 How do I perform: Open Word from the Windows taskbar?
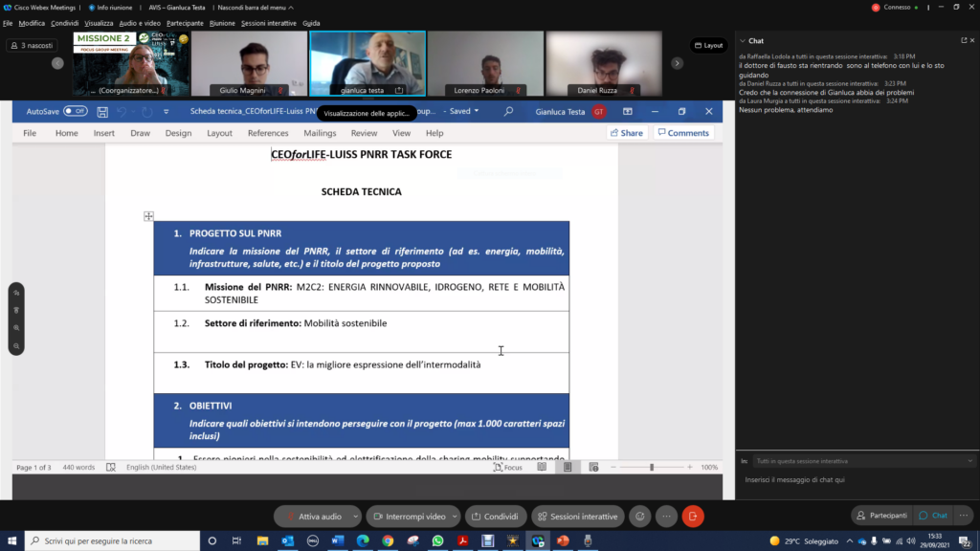(x=338, y=540)
